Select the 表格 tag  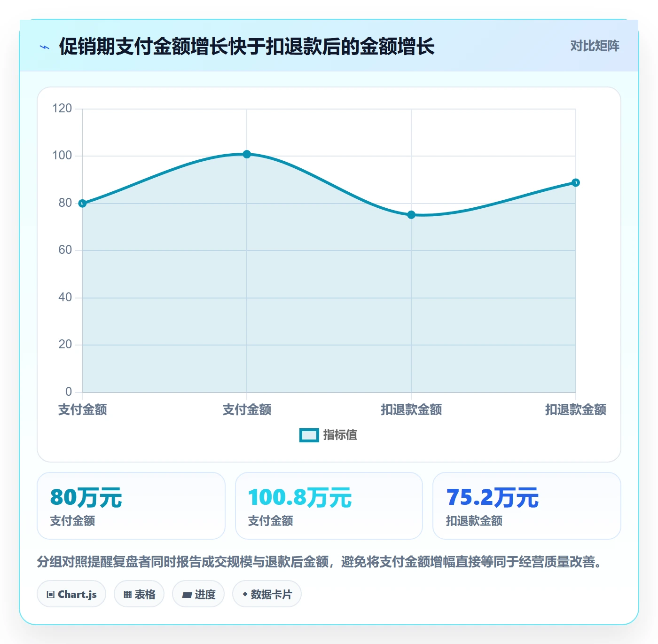[139, 594]
